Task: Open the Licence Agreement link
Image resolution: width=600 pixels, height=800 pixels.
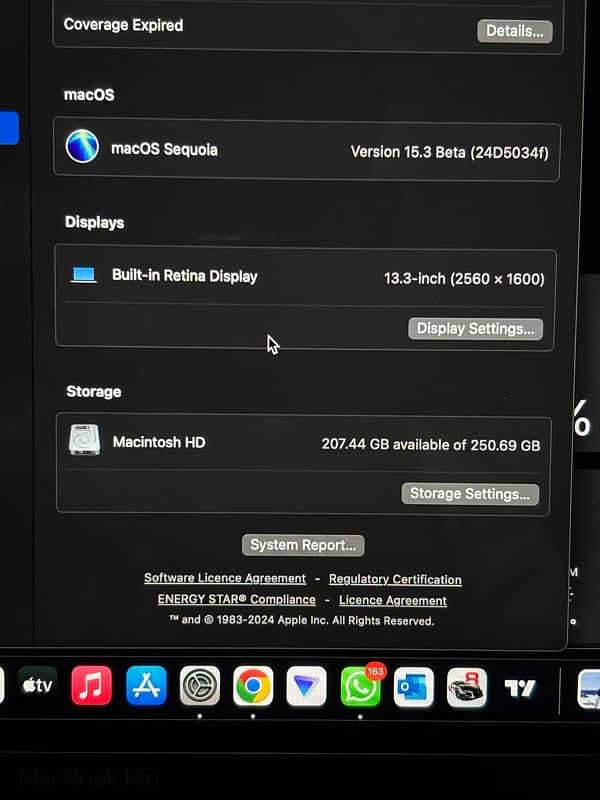Action: pos(393,601)
